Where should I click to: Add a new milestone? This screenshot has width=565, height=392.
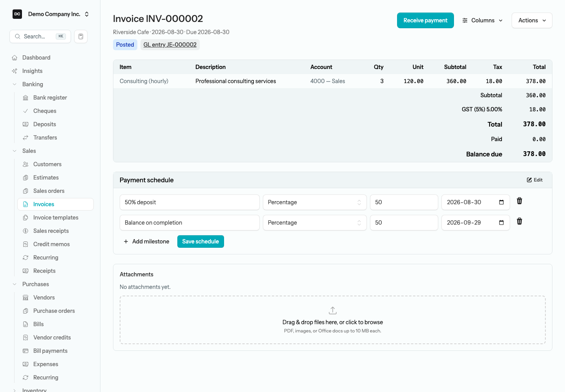(146, 241)
